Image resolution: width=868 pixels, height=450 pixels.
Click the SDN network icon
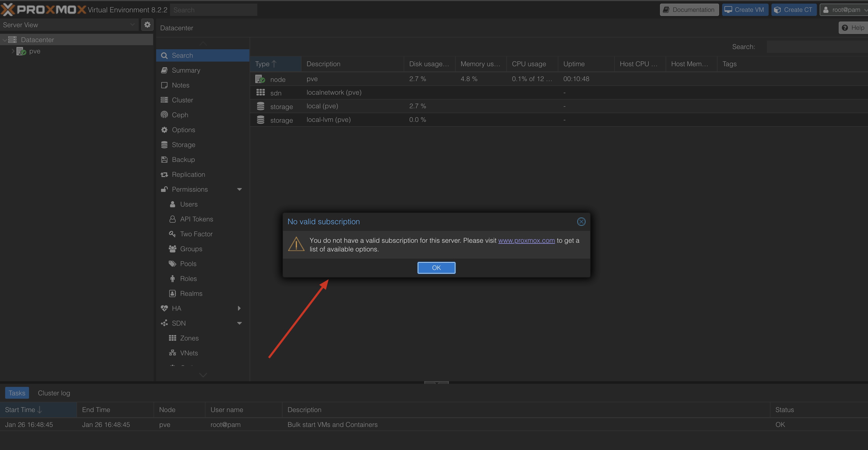pyautogui.click(x=164, y=323)
